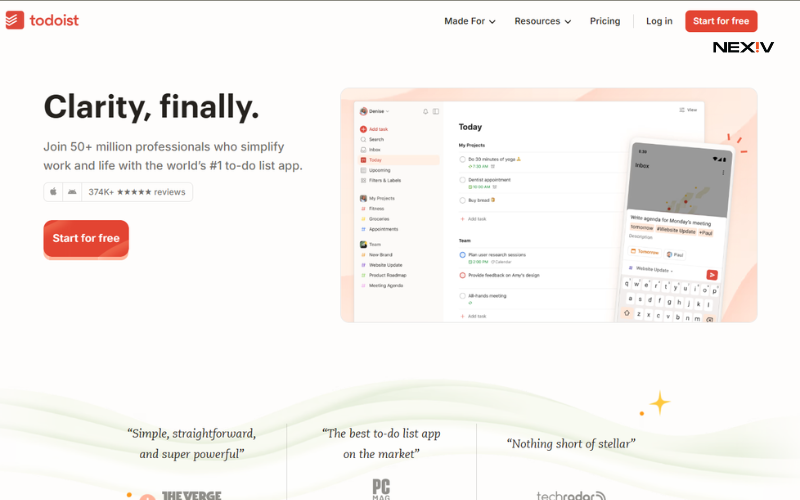
Task: Click the three-dot menu in the phone Inbox
Action: 723,172
